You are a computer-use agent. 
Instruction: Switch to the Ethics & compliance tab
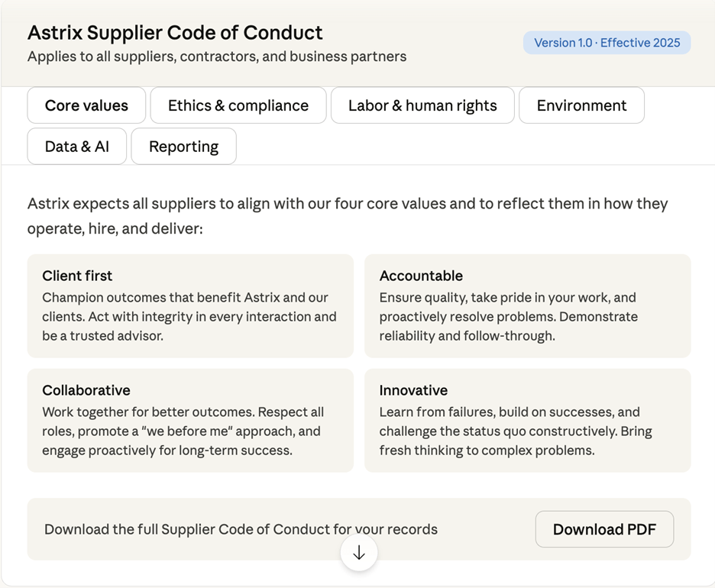click(238, 105)
